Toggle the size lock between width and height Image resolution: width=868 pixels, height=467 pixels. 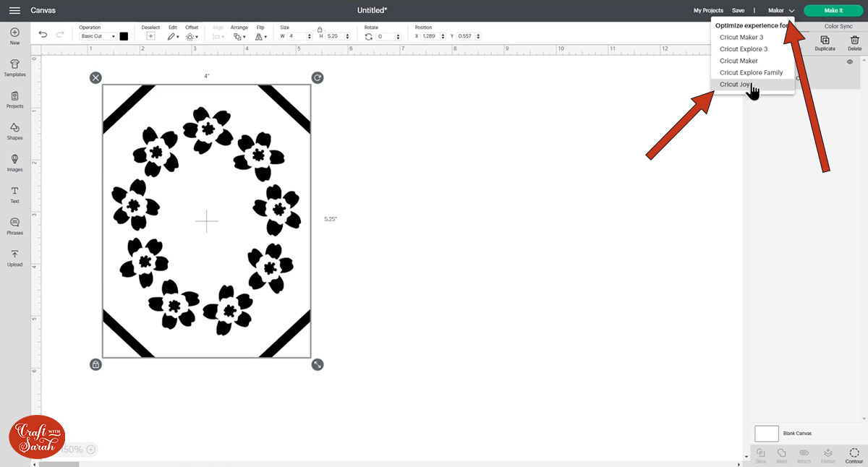(320, 30)
